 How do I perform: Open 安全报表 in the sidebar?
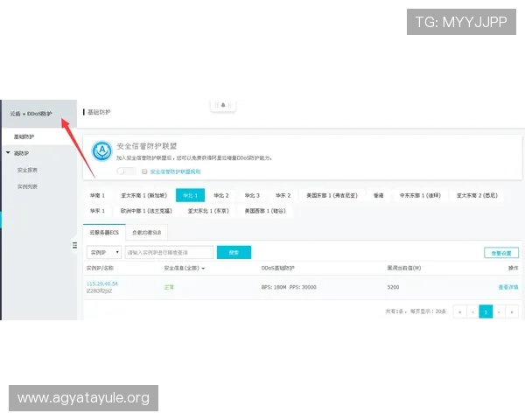[27, 170]
